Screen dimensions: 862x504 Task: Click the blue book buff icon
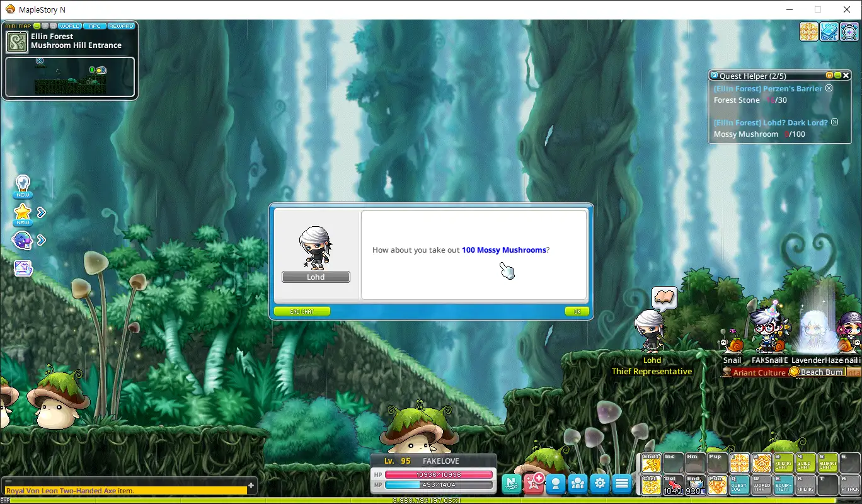(829, 31)
